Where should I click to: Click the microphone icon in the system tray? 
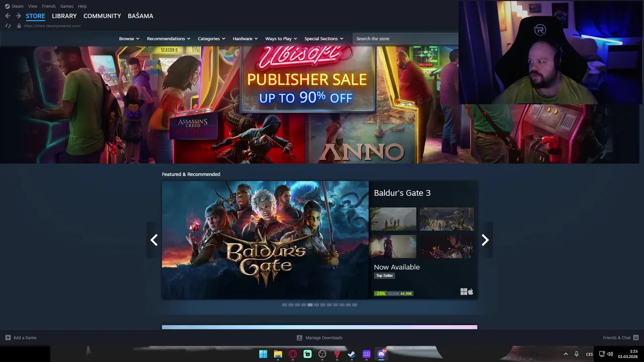click(x=577, y=354)
